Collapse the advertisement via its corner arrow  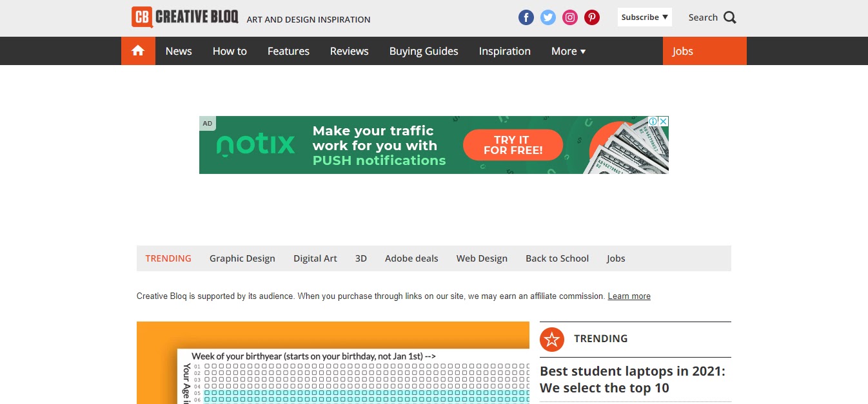pyautogui.click(x=662, y=122)
